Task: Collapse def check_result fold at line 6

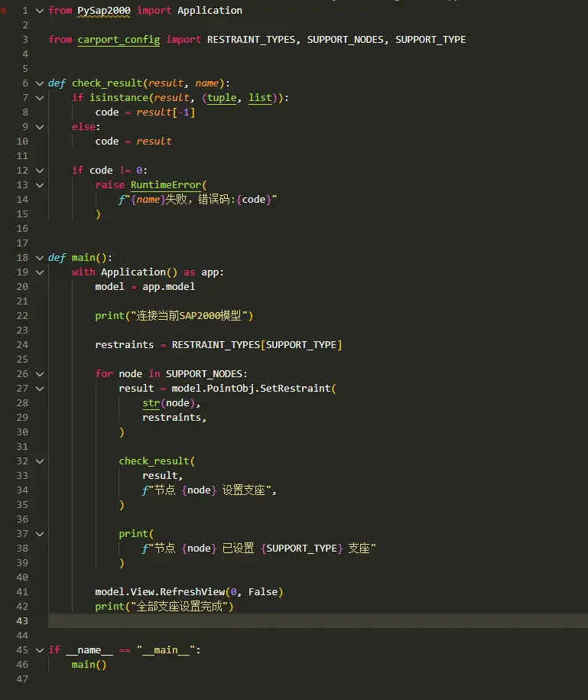Action: coord(40,83)
